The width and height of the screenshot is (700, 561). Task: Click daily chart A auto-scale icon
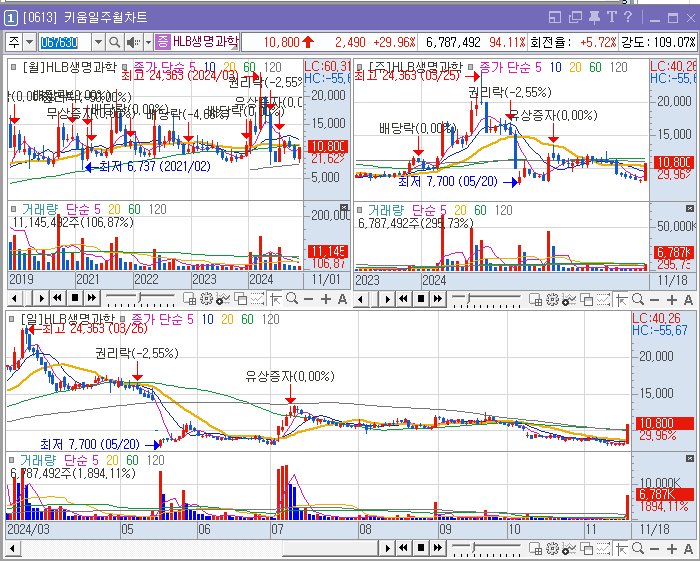coord(688,549)
